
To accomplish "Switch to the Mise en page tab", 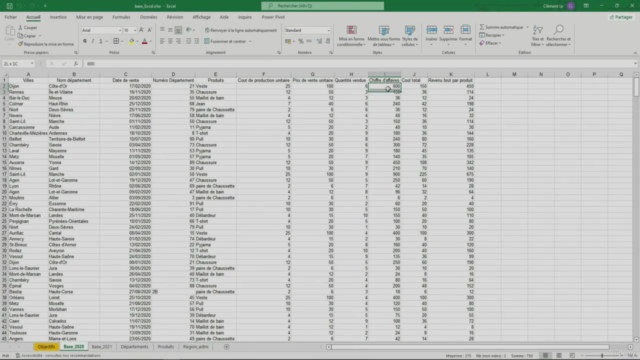I will [89, 17].
